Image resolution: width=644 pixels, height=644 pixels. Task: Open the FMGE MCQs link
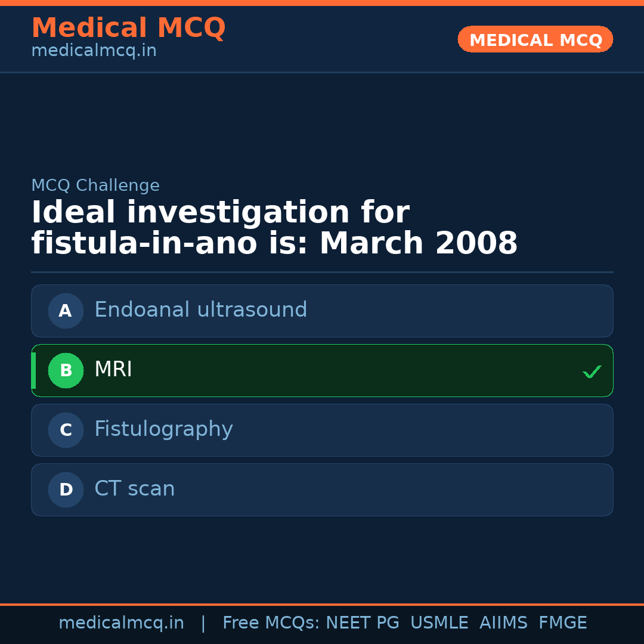tap(562, 622)
